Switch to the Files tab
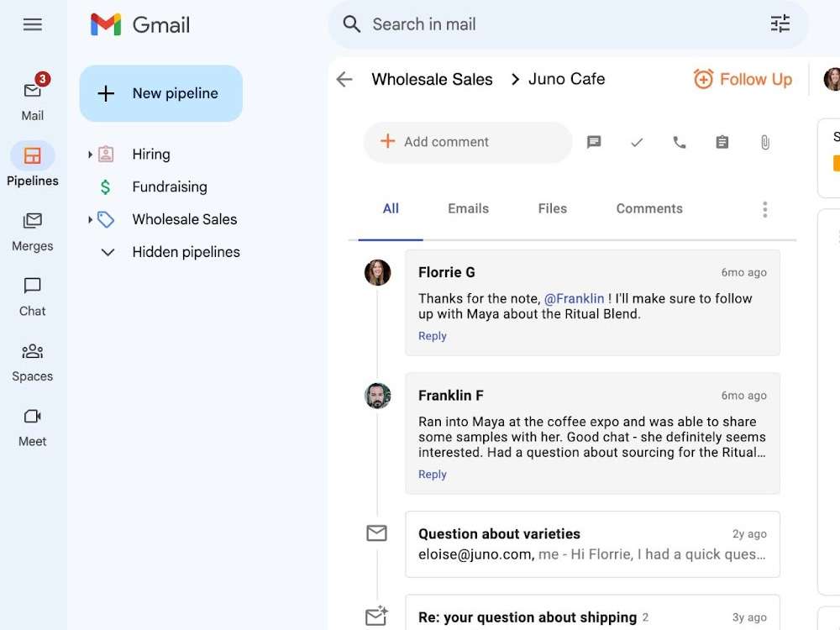Image resolution: width=840 pixels, height=630 pixels. pos(553,209)
